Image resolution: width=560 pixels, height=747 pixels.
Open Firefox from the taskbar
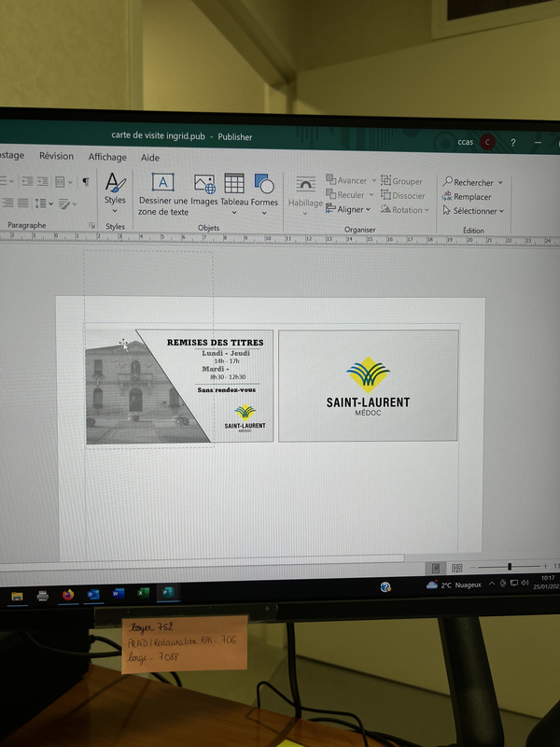point(68,595)
